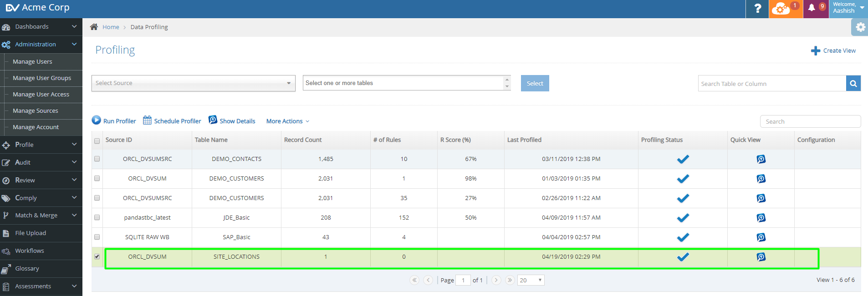Open the Welcome Aashish user menu

(x=848, y=8)
